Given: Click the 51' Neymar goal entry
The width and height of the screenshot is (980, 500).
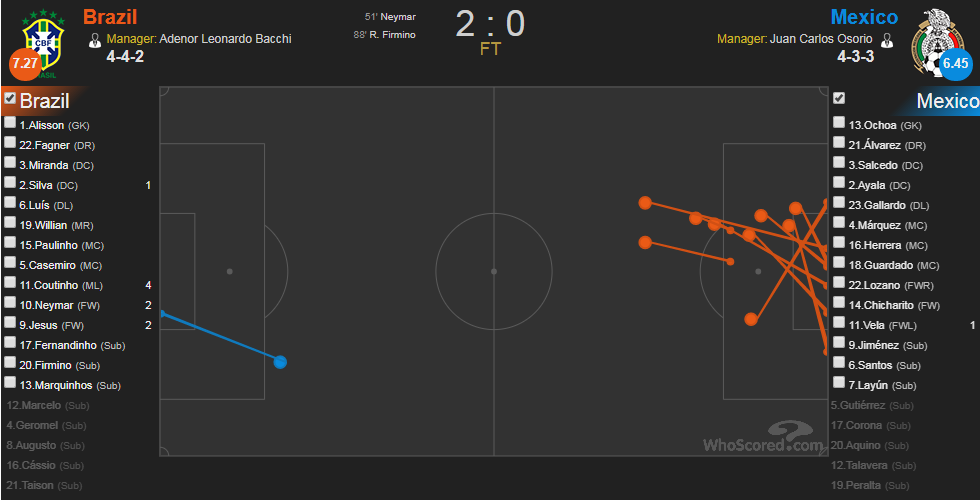Looking at the screenshot, I should (x=391, y=17).
